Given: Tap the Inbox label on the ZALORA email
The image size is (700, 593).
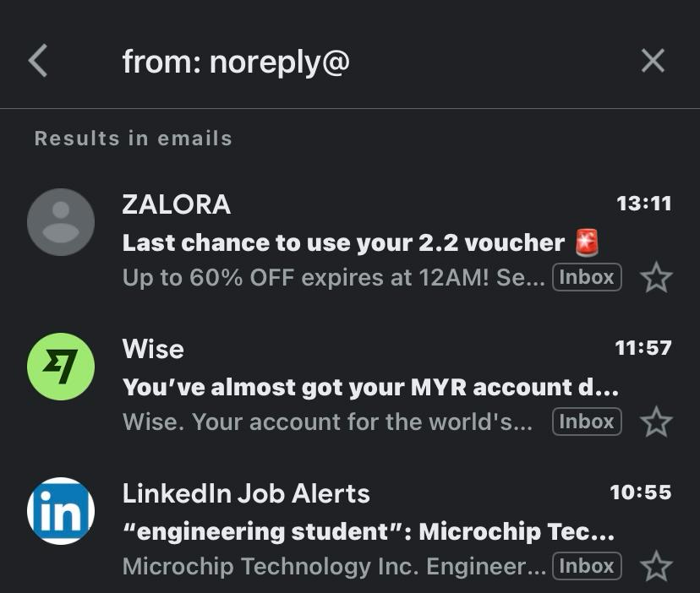Looking at the screenshot, I should 587,277.
